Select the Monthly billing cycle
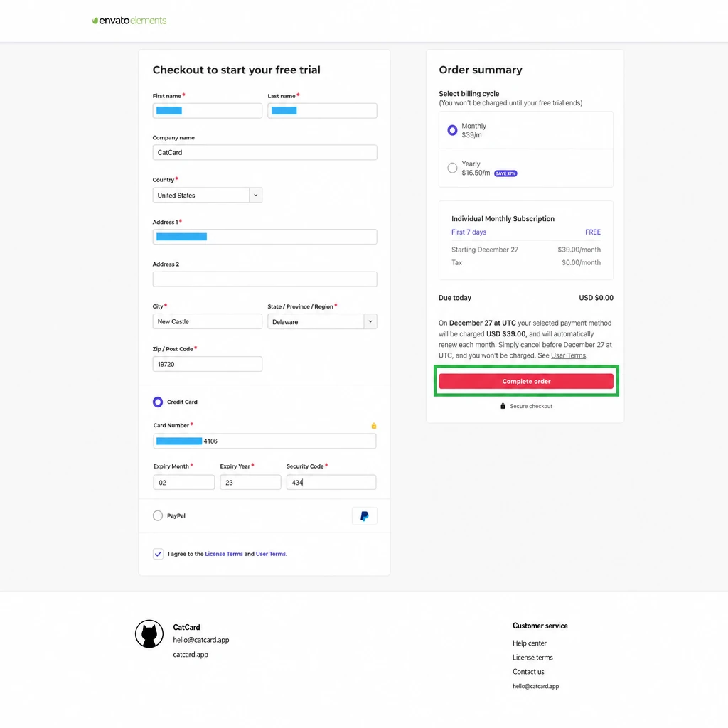This screenshot has width=728, height=728. coord(452,130)
